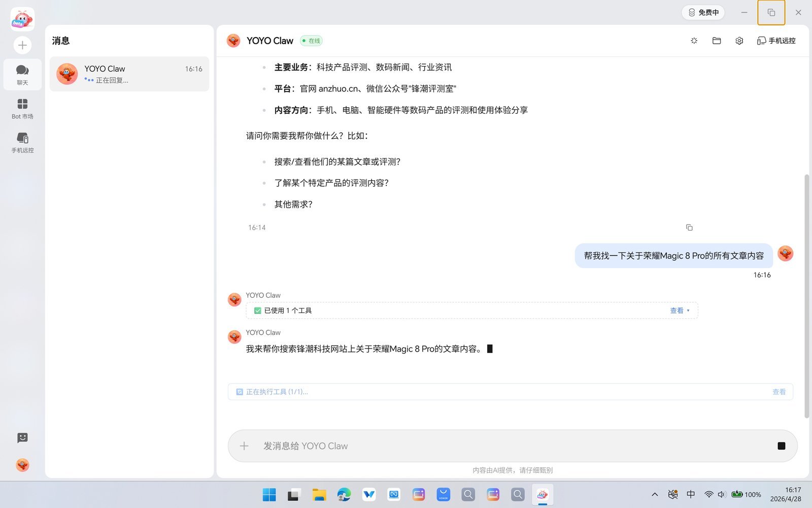The image size is (812, 508).
Task: Open the taskbar clock showing 16:17
Action: click(x=786, y=494)
